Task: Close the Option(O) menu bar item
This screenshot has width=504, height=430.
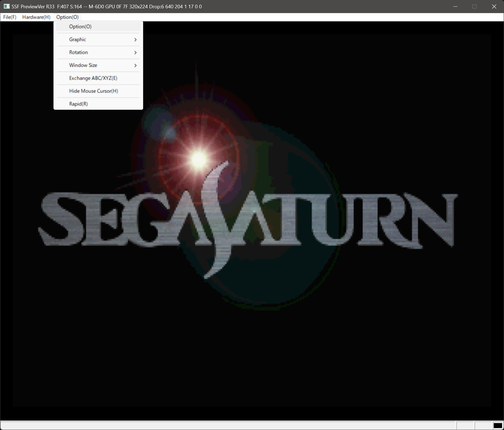Action: [67, 17]
